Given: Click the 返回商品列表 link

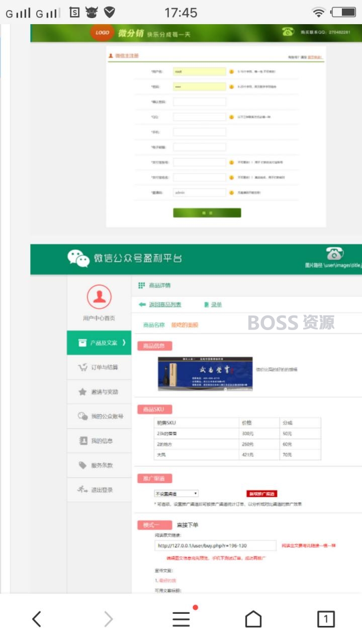Looking at the screenshot, I should pyautogui.click(x=165, y=304).
